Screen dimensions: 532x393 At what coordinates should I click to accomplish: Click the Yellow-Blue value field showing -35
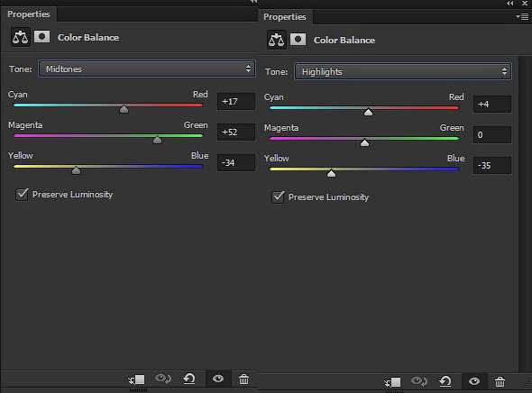point(492,166)
